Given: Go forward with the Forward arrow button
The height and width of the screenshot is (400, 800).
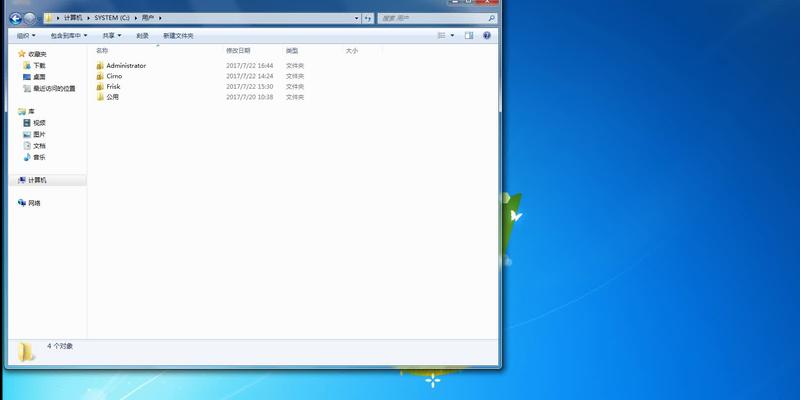Looking at the screenshot, I should pos(30,18).
